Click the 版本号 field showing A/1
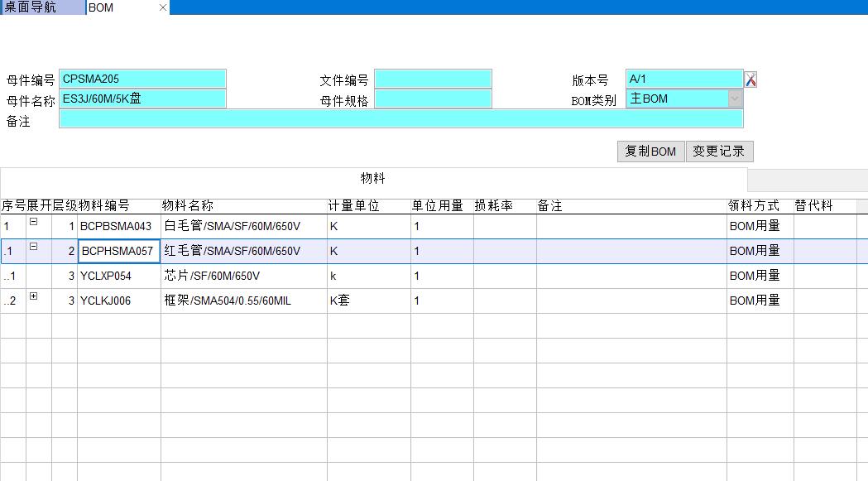Viewport: 868px width, 481px height. (684, 79)
